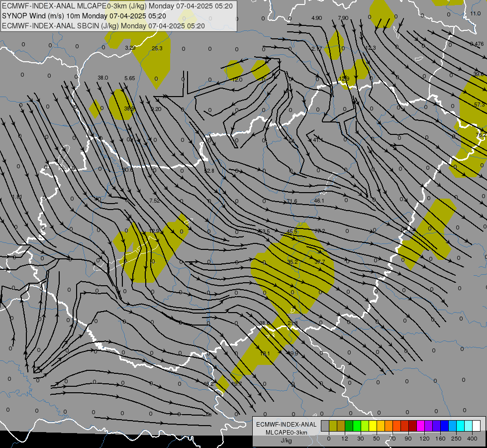Click the J/kg unit label in legend
Image resolution: width=487 pixels, height=448 pixels.
coord(287,441)
